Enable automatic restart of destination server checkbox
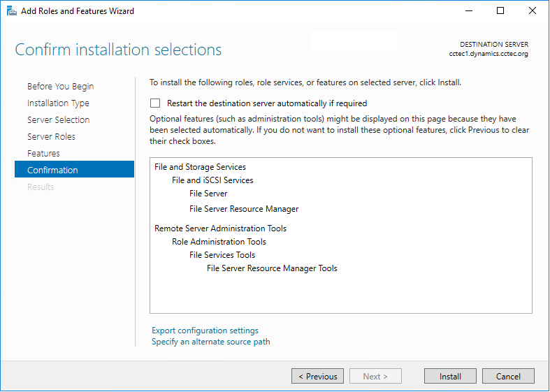The height and width of the screenshot is (392, 550). click(x=155, y=103)
